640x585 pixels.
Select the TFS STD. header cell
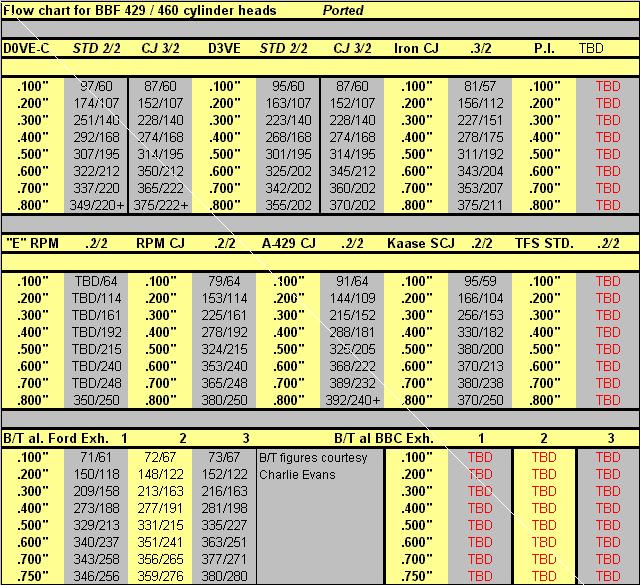[x=544, y=243]
